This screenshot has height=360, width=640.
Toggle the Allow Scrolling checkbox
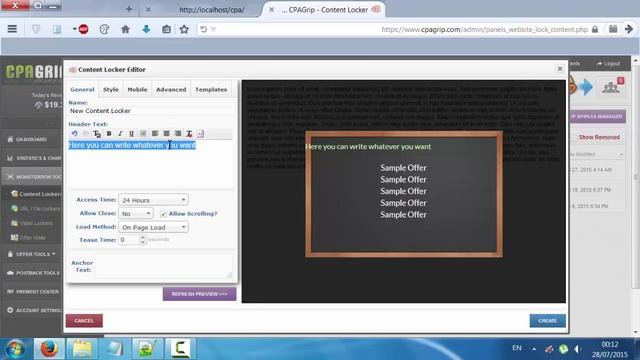(163, 213)
